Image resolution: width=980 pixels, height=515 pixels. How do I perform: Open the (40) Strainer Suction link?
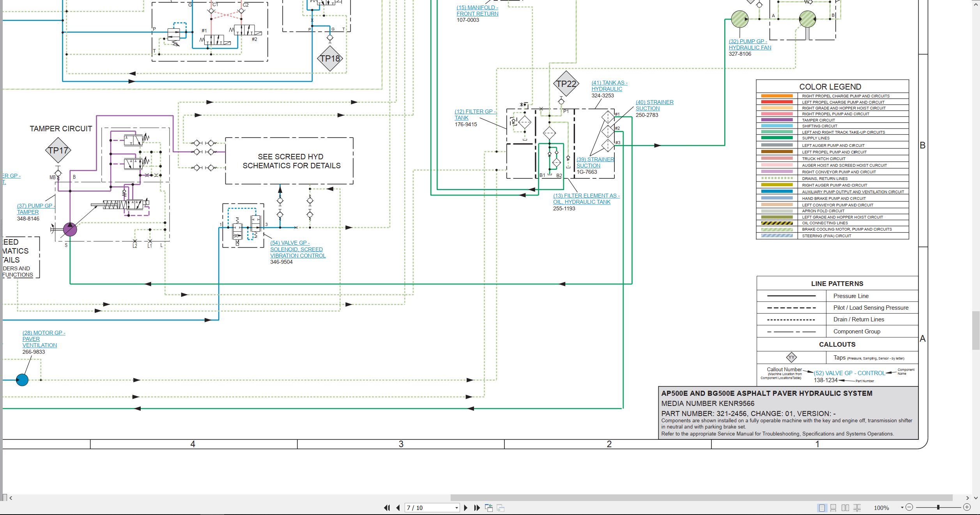click(655, 105)
